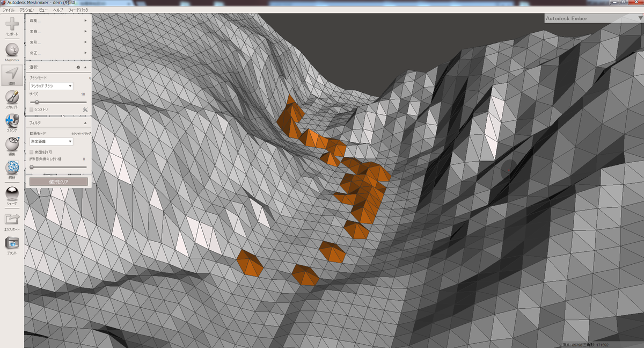644x348 pixels.
Task: Open the 拡張モード dropdown (測定距離)
Action: click(x=51, y=142)
